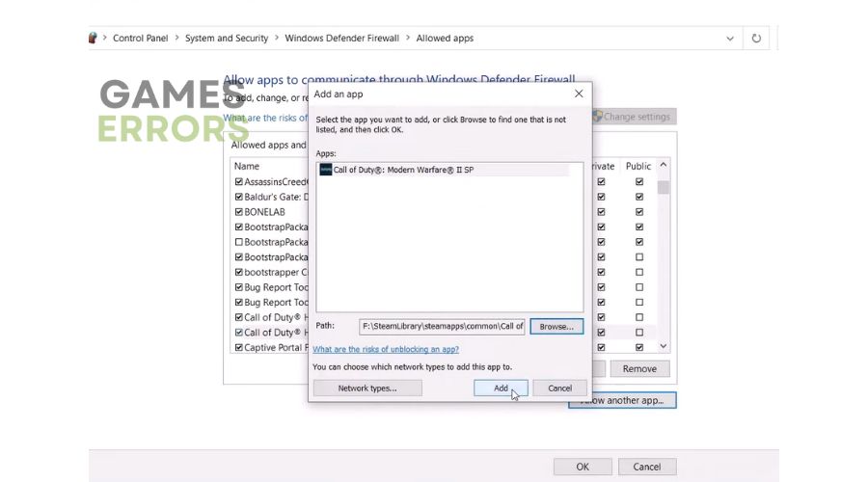Toggle Private checkbox for Captive Portal row
The height and width of the screenshot is (482, 868).
point(601,348)
